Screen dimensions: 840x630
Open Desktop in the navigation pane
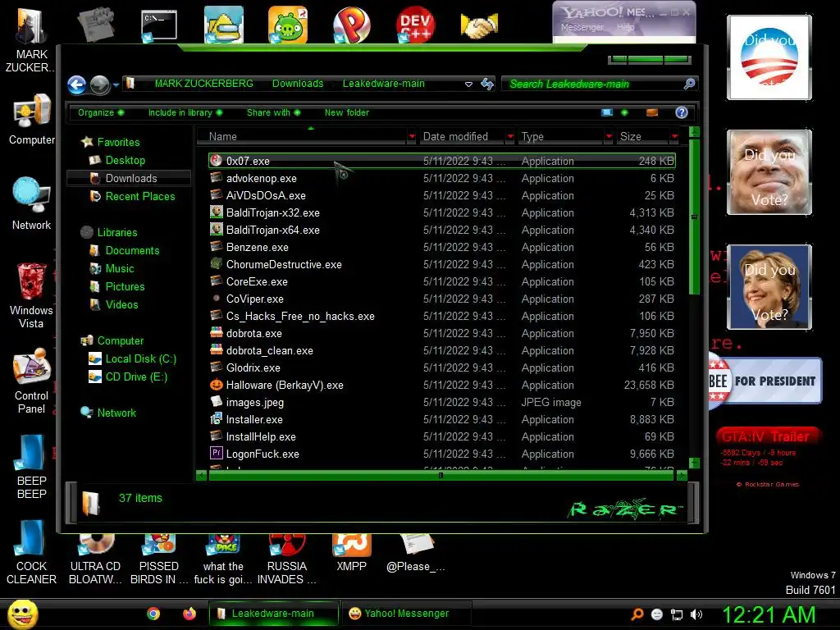pos(125,160)
